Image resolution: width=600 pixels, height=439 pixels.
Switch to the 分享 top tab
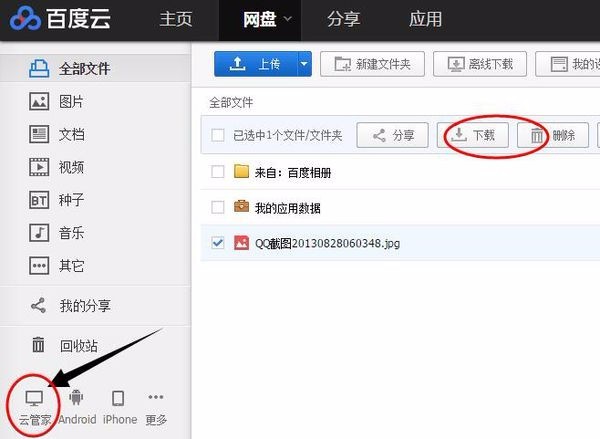pyautogui.click(x=343, y=19)
